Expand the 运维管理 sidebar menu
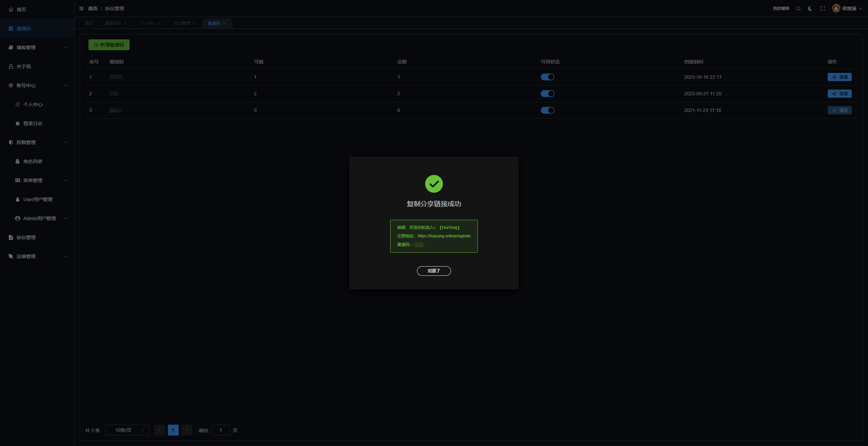868x446 pixels. point(37,256)
